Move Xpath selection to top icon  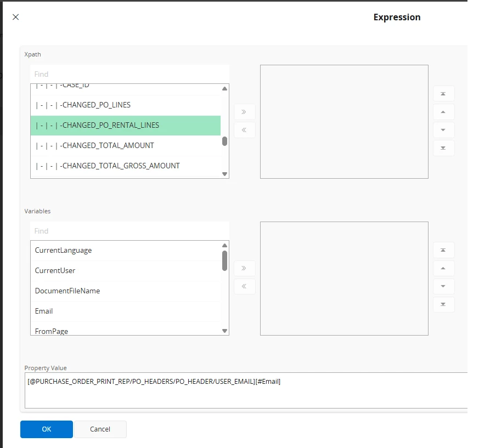443,94
